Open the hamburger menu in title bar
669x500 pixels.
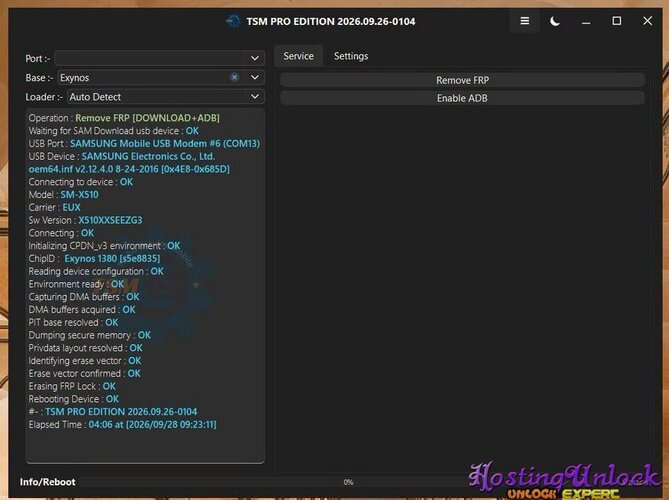(x=525, y=21)
